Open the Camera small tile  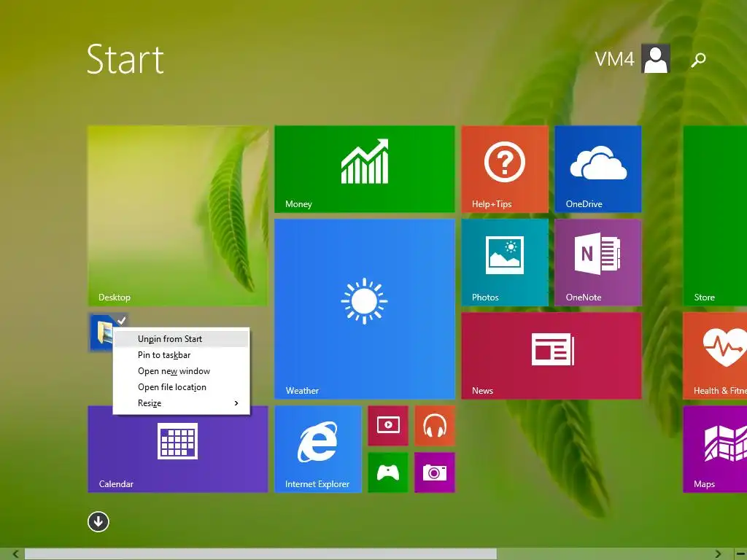(435, 472)
